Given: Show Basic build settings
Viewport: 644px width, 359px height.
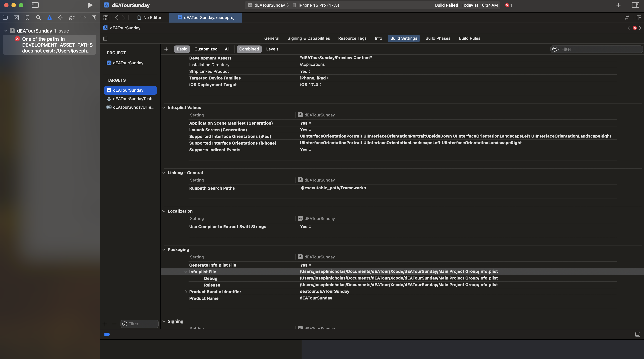Looking at the screenshot, I should (182, 49).
